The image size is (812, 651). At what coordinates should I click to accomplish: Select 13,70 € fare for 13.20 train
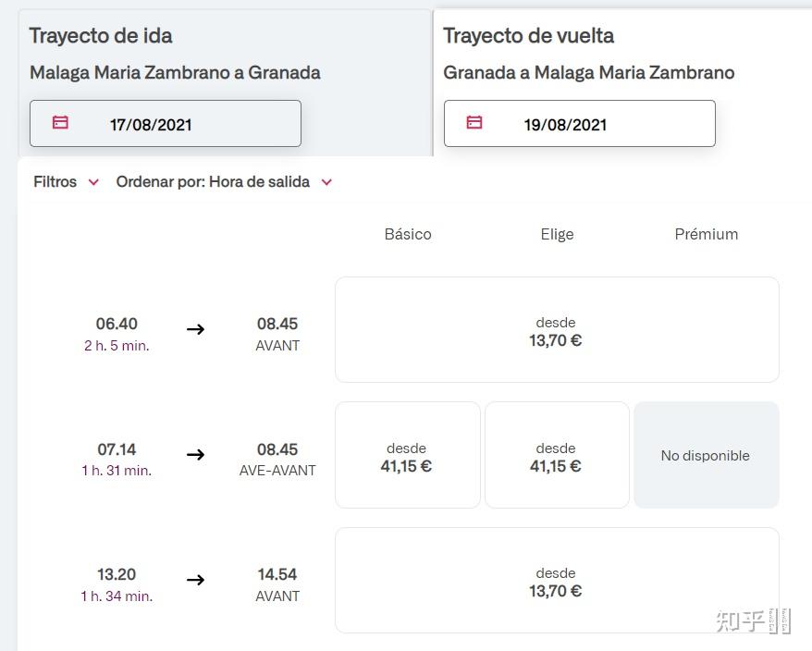coord(556,581)
